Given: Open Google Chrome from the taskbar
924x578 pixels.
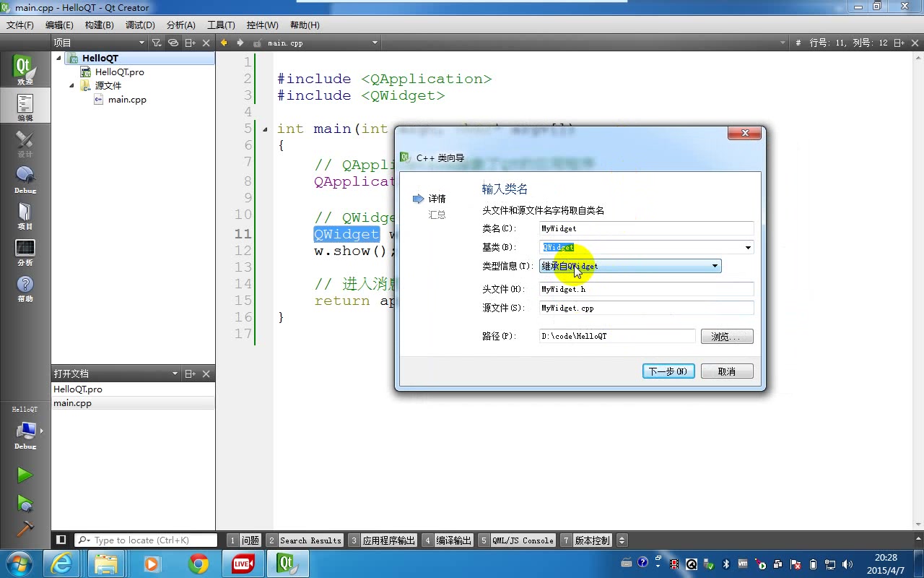Looking at the screenshot, I should click(199, 564).
